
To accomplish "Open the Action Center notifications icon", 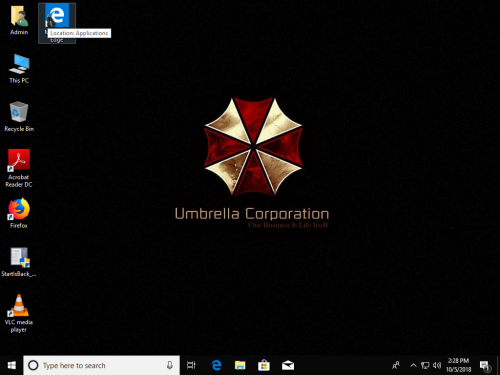I will pos(485,366).
